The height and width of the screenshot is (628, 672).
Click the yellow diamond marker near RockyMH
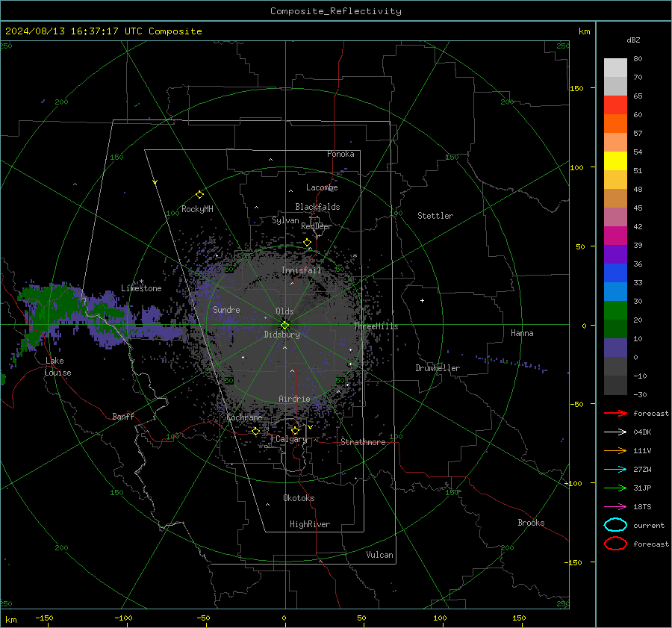coord(199,195)
